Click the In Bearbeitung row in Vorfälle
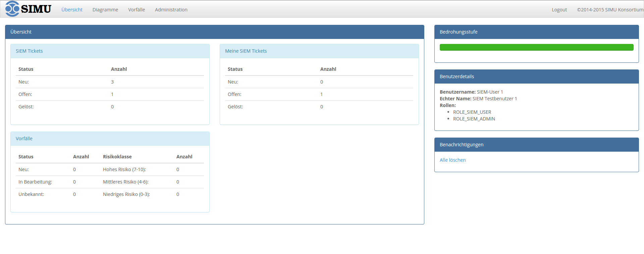644x254 pixels. (x=35, y=182)
